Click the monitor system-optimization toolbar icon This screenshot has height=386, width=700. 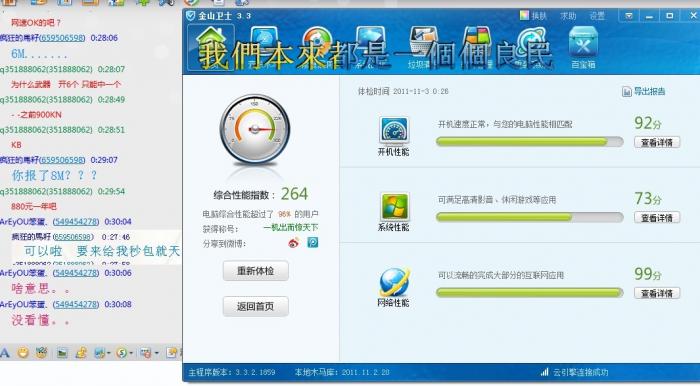[x=371, y=41]
